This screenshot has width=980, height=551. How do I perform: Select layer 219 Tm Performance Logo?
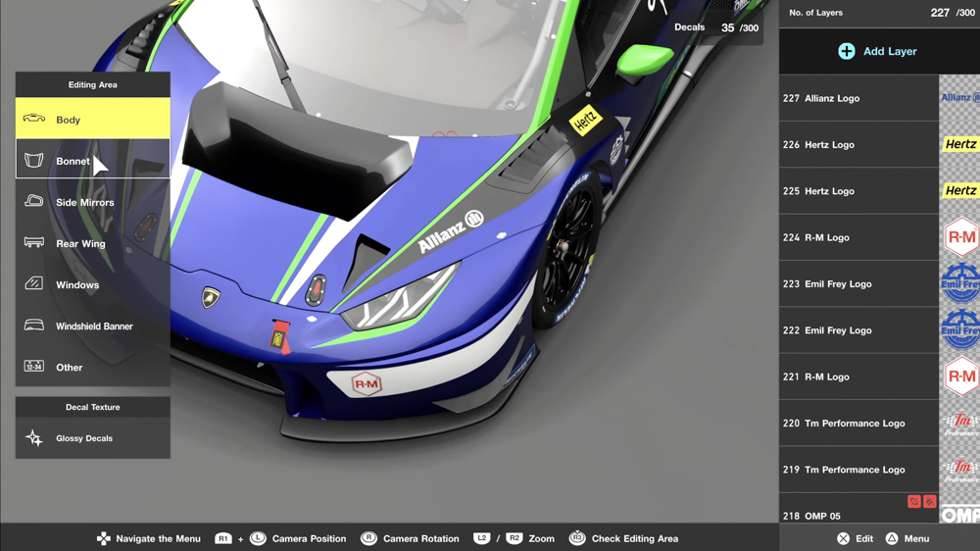(858, 469)
